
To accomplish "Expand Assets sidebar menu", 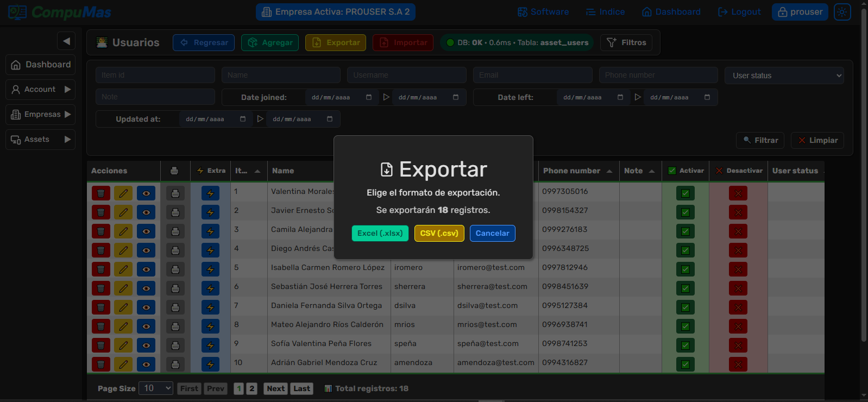I will (40, 140).
